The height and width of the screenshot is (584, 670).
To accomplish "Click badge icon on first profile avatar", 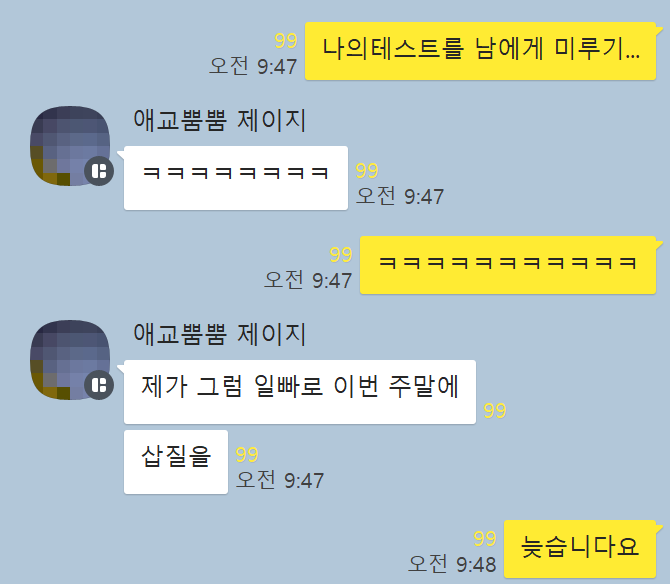I will pyautogui.click(x=99, y=171).
